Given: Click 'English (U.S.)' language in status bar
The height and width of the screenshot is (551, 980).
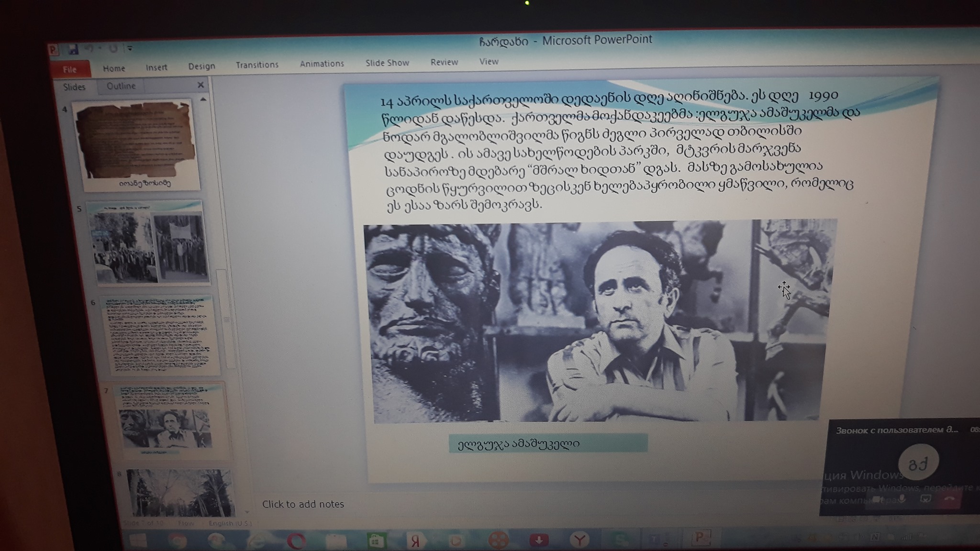Looking at the screenshot, I should click(230, 523).
